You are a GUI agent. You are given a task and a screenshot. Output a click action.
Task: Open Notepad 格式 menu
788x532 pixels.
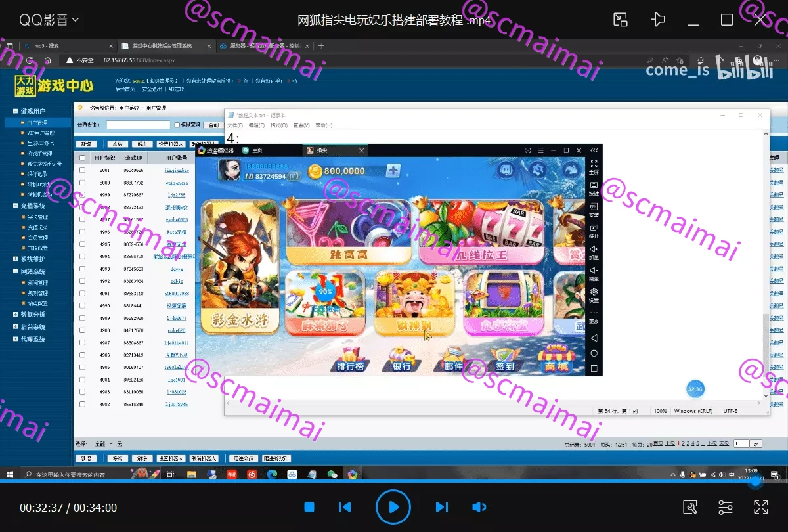point(279,125)
